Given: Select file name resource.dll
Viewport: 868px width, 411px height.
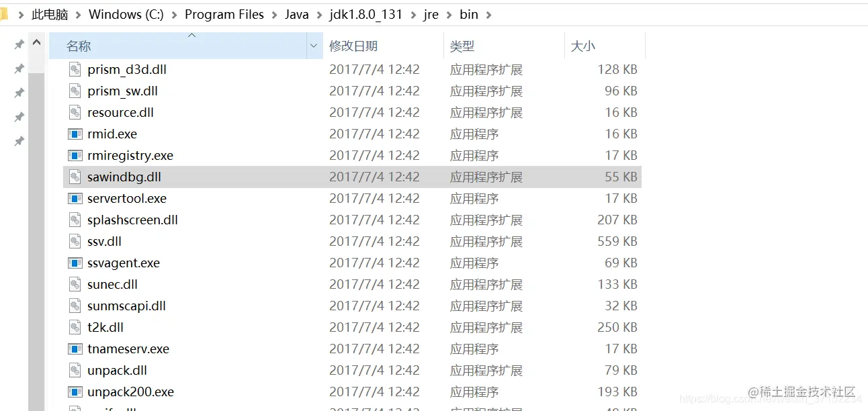Looking at the screenshot, I should 120,112.
